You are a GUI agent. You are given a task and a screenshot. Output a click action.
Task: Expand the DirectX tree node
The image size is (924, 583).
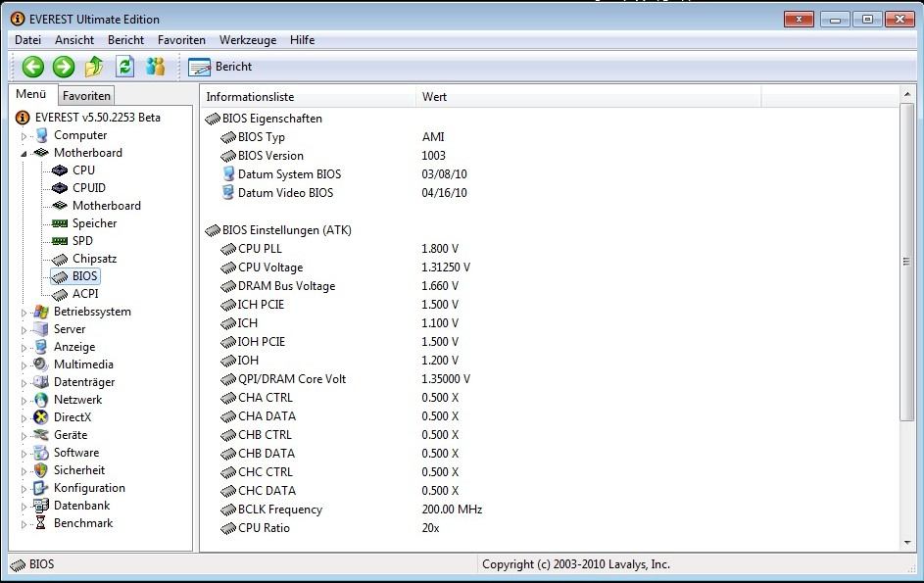click(x=24, y=418)
